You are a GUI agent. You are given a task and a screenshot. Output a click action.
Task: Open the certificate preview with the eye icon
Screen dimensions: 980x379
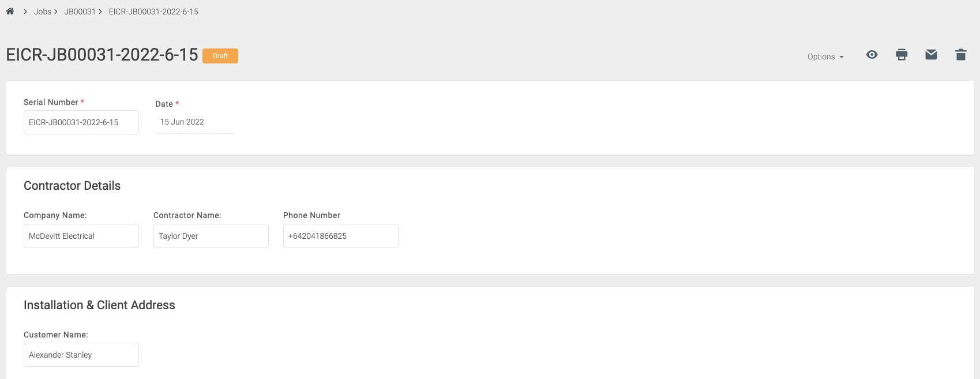pos(872,55)
